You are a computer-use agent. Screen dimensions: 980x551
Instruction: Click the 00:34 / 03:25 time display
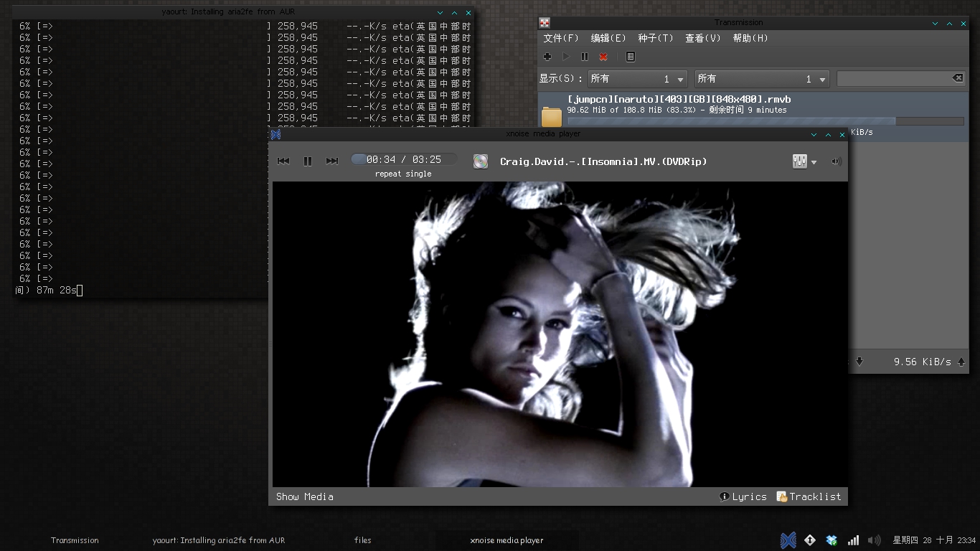404,159
